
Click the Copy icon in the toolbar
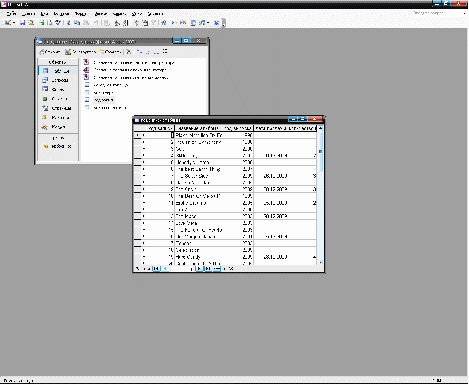pos(77,23)
